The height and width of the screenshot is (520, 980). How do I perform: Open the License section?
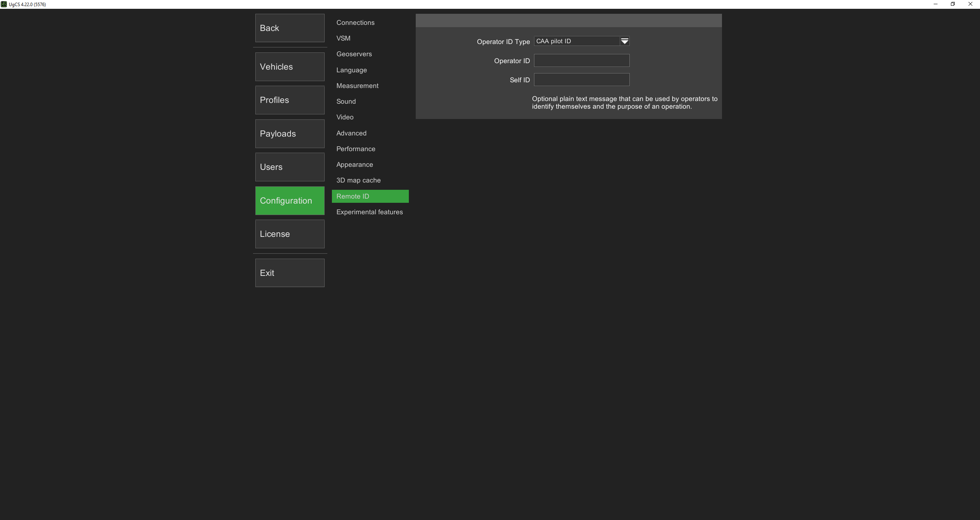pos(289,233)
